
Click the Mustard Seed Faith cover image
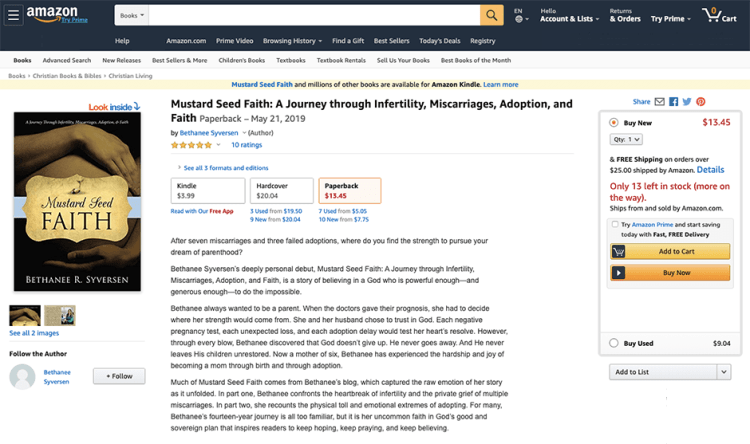77,200
